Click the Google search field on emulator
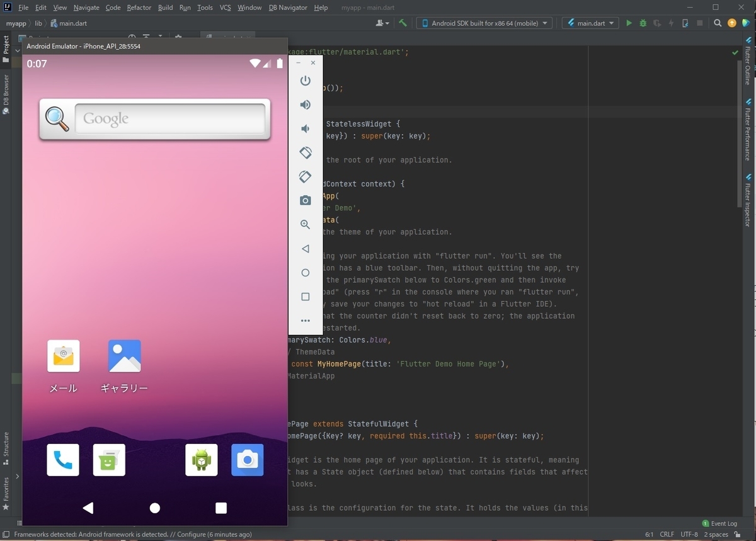Screen dimensions: 756x541 pyautogui.click(x=170, y=119)
